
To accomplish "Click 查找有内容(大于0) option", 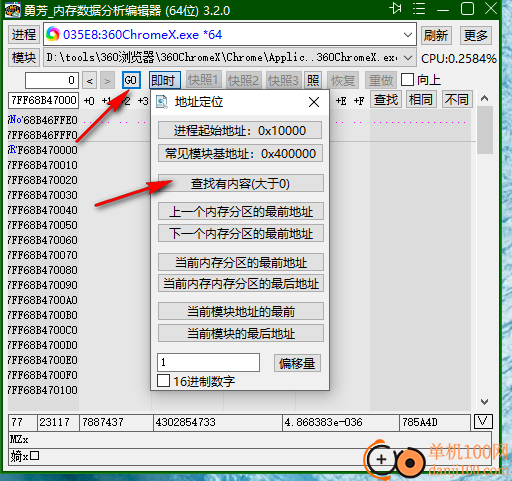I will pyautogui.click(x=240, y=183).
